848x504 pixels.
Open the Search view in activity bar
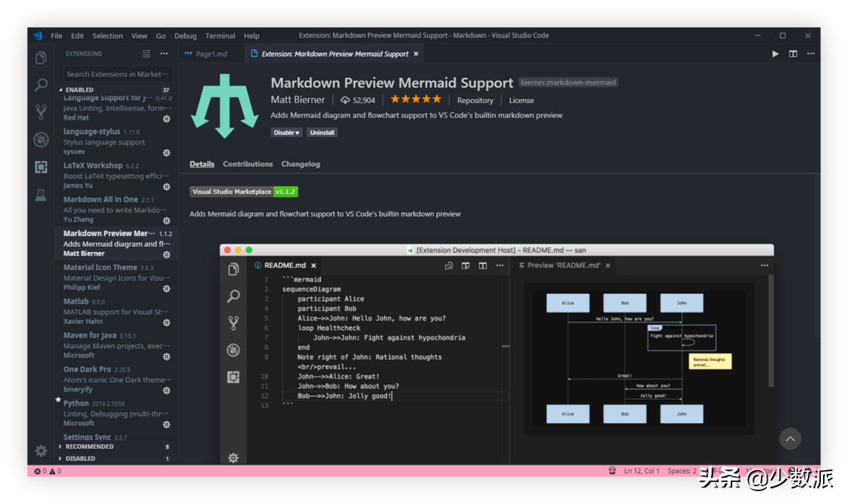(x=41, y=85)
